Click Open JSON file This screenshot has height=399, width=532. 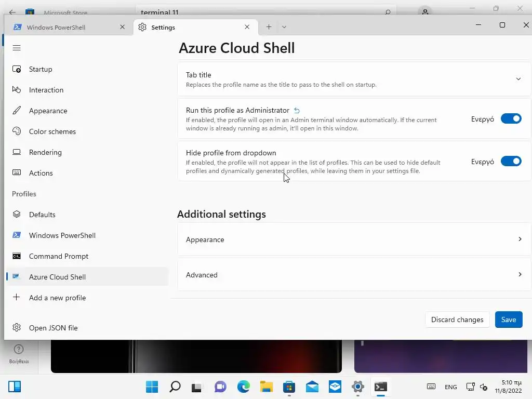(x=87, y=328)
